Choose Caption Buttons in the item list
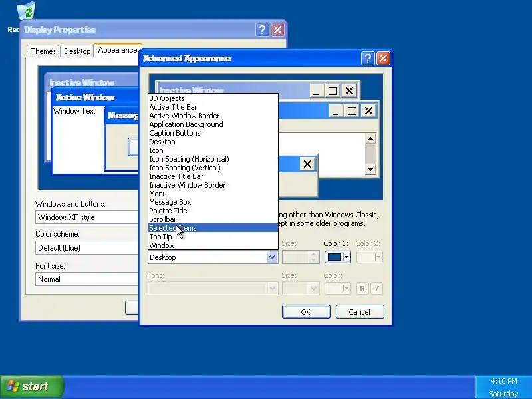Image resolution: width=532 pixels, height=399 pixels. pos(213,133)
